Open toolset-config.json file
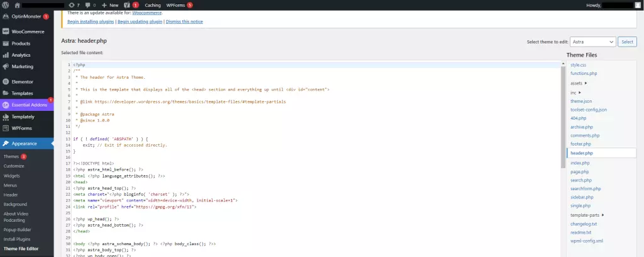 click(x=589, y=110)
